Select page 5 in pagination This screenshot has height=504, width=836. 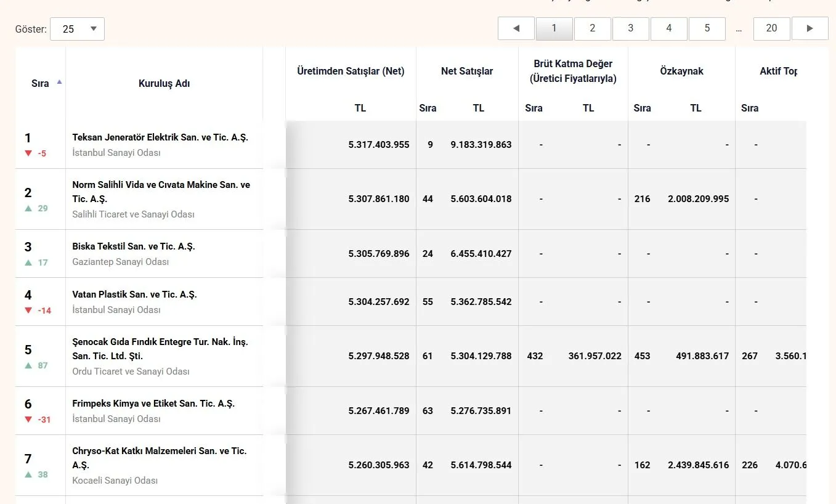pyautogui.click(x=707, y=28)
